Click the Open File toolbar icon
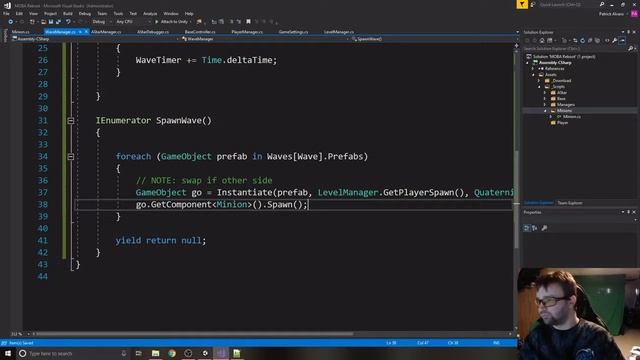This screenshot has height=360, width=640. 44,22
